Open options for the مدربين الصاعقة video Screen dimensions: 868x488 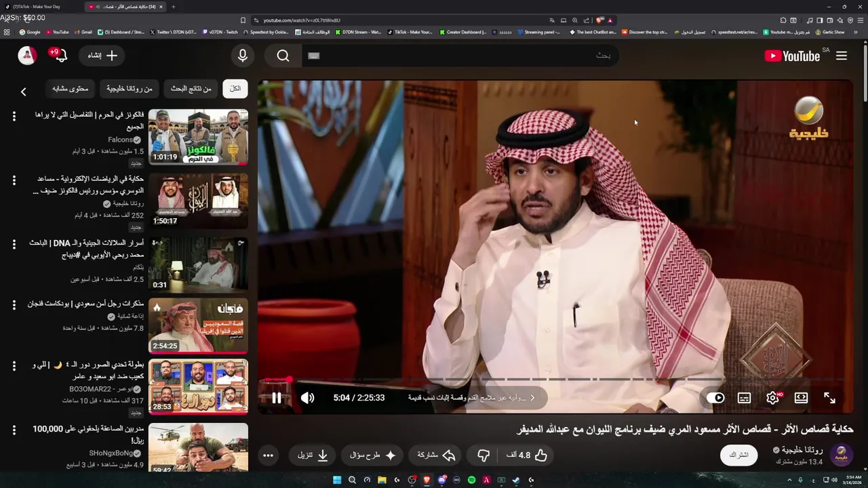tap(14, 430)
